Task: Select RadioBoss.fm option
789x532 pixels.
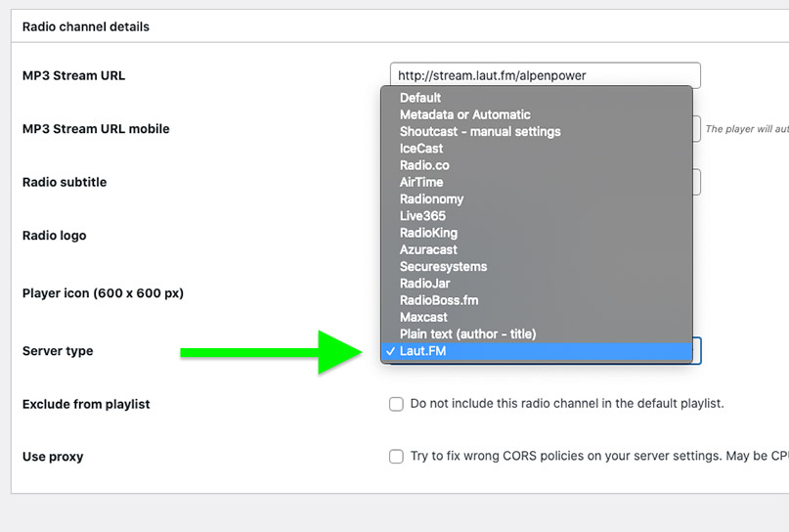Action: point(439,300)
